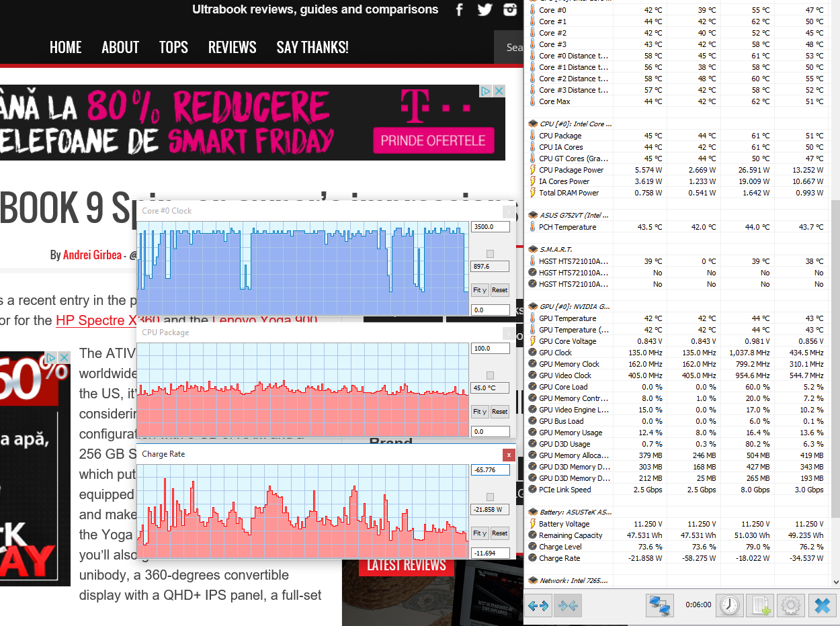Click the HWiNFO clock reset-timer icon
840x626 pixels.
(728, 605)
